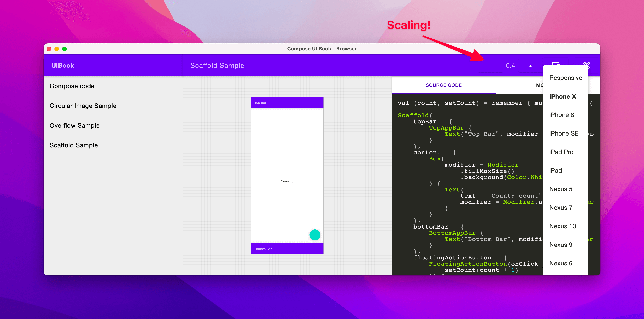This screenshot has height=319, width=644.
Task: Maximize the window with the green button
Action: (x=65, y=49)
